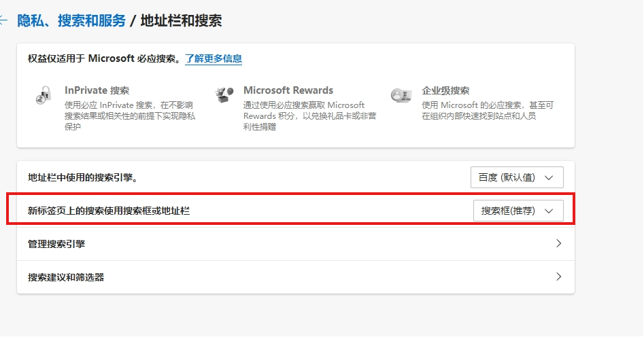
Task: Expand the 搜索建议和筛选器 row chevron
Action: coord(558,277)
